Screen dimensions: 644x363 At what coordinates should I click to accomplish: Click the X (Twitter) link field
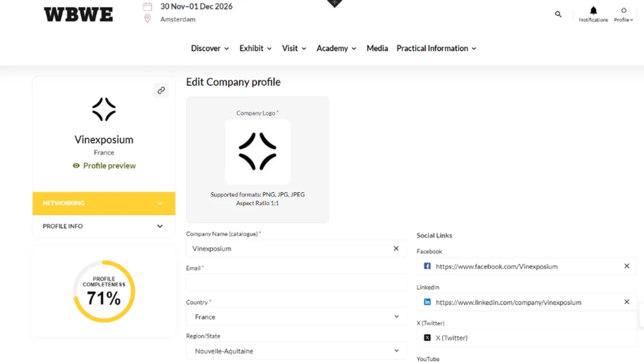coord(527,338)
